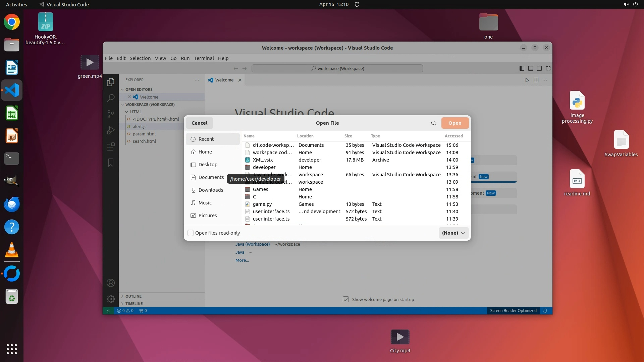Screen dimensions: 644x362
Task: Open the Accounts icon in activity bar
Action: 111,283
